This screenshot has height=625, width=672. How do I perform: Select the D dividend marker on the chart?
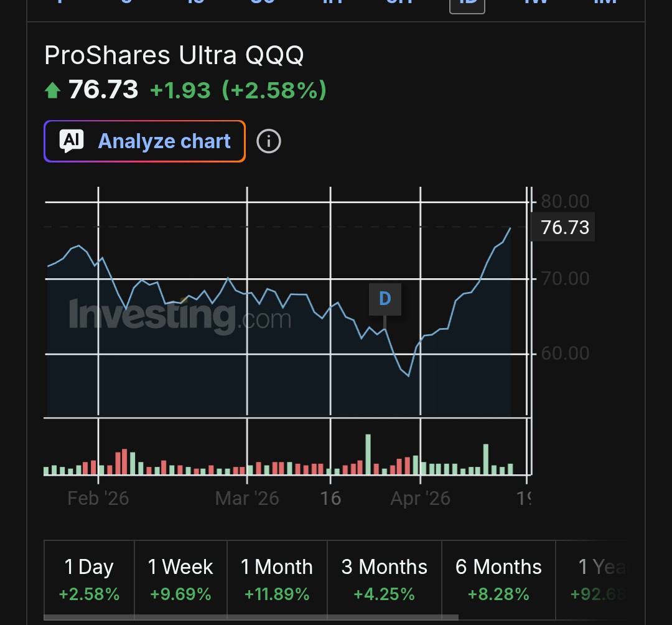(385, 299)
